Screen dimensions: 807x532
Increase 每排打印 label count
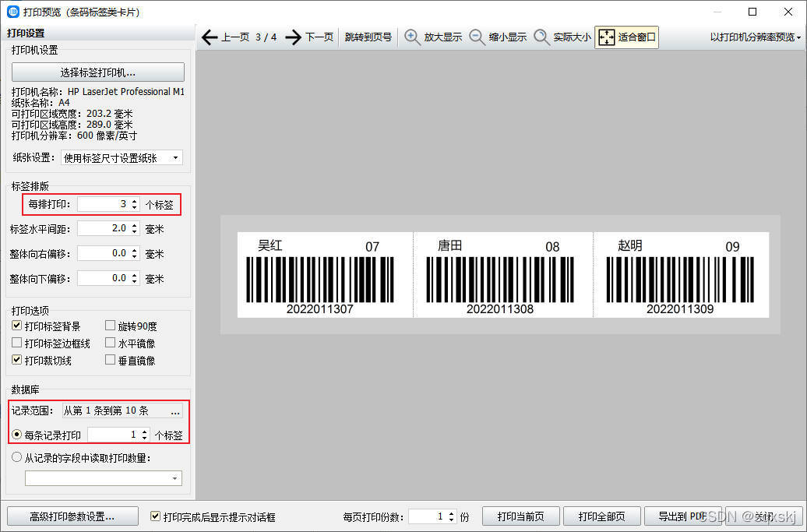point(134,201)
